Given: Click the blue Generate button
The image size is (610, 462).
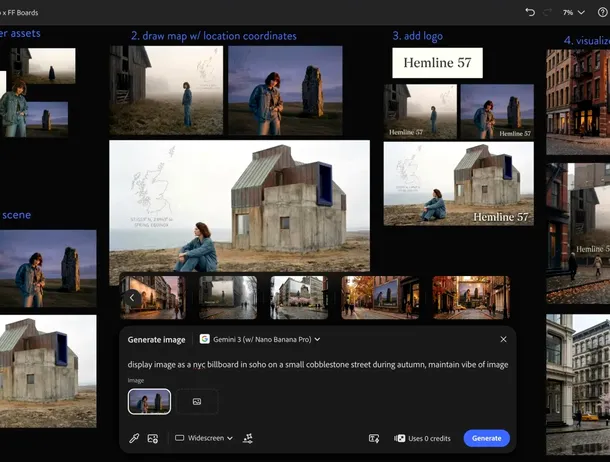Looking at the screenshot, I should 487,438.
